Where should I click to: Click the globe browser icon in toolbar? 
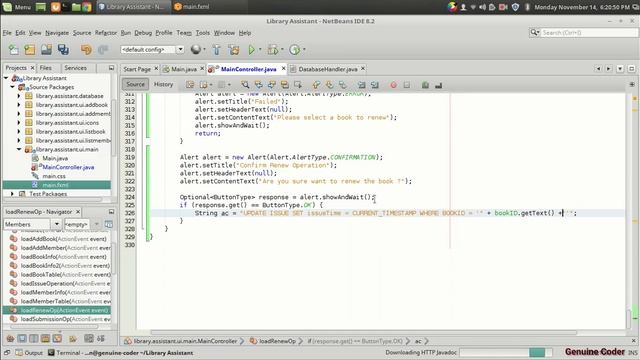(196, 49)
